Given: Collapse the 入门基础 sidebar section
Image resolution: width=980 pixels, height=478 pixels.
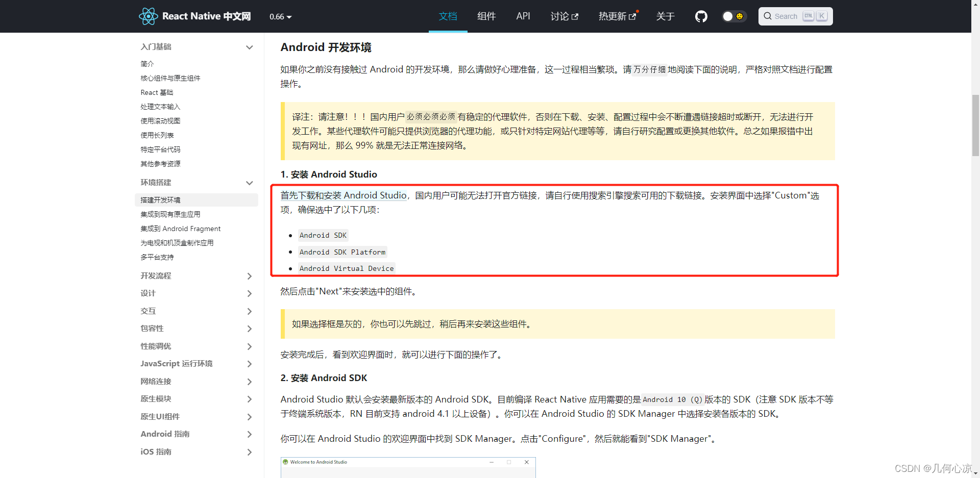Looking at the screenshot, I should click(x=197, y=47).
